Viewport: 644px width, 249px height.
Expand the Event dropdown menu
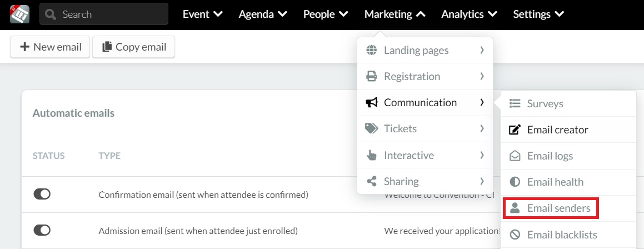[203, 14]
